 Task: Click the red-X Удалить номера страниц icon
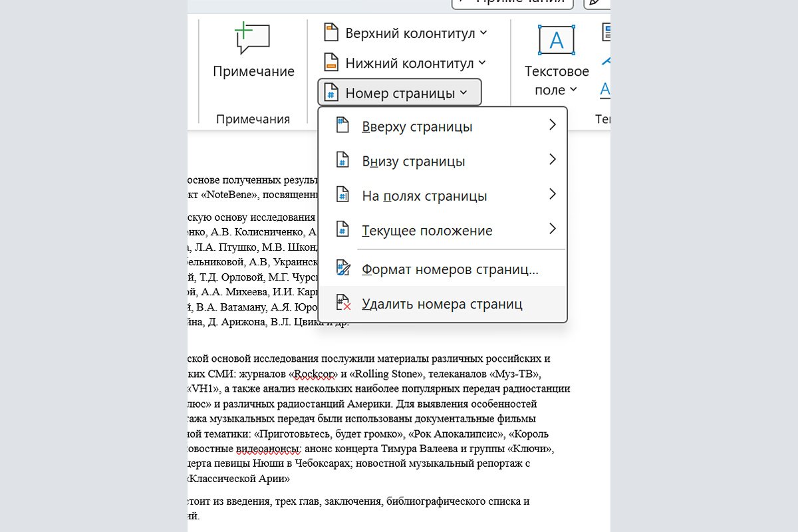(x=342, y=303)
